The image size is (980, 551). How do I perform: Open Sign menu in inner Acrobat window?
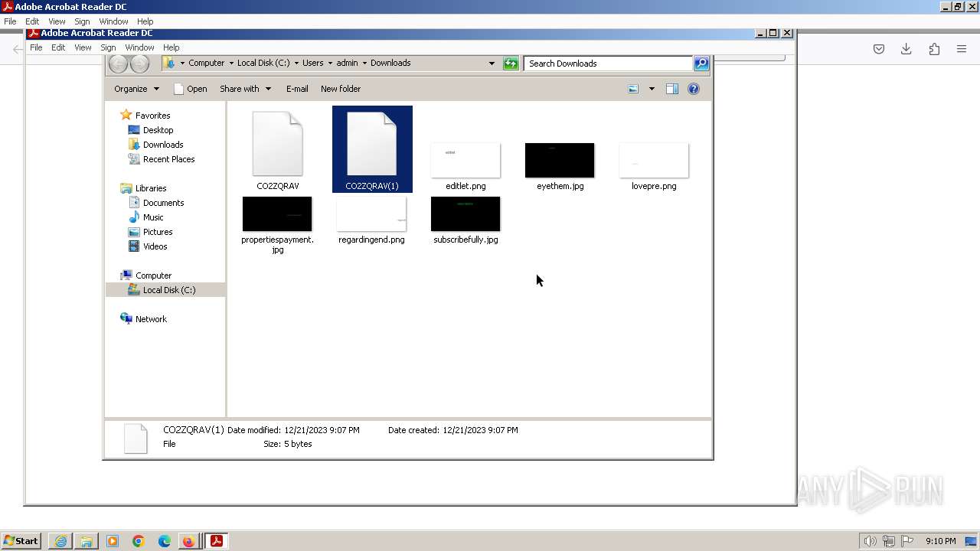pos(108,47)
